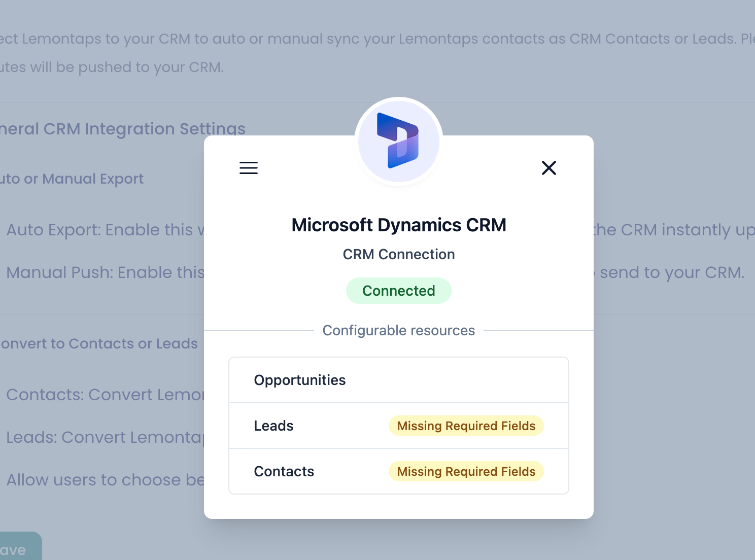Click the Configurable resources heading
The width and height of the screenshot is (755, 560).
point(399,330)
